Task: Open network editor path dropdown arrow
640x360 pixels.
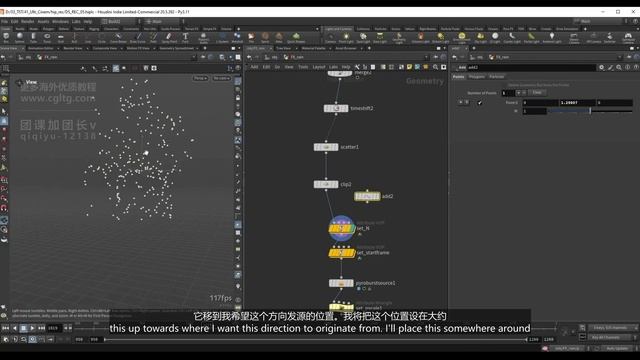Action: click(427, 58)
